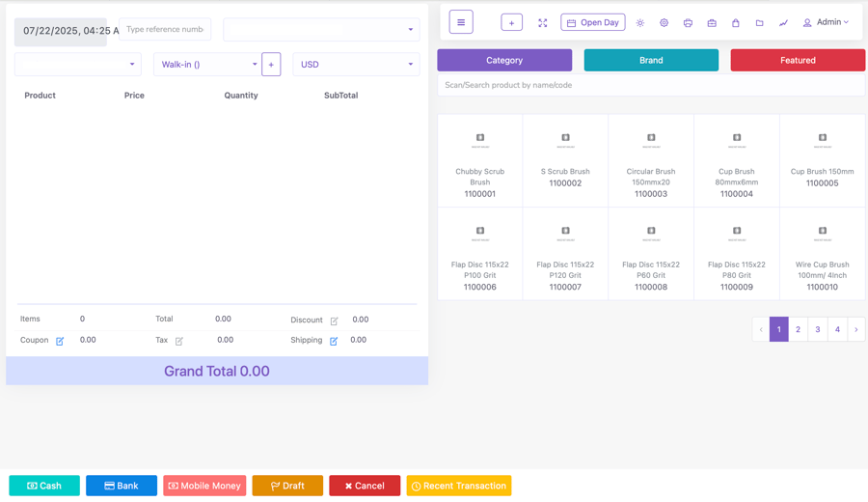This screenshot has width=868, height=502.
Task: Click the briefcase icon
Action: tap(712, 23)
